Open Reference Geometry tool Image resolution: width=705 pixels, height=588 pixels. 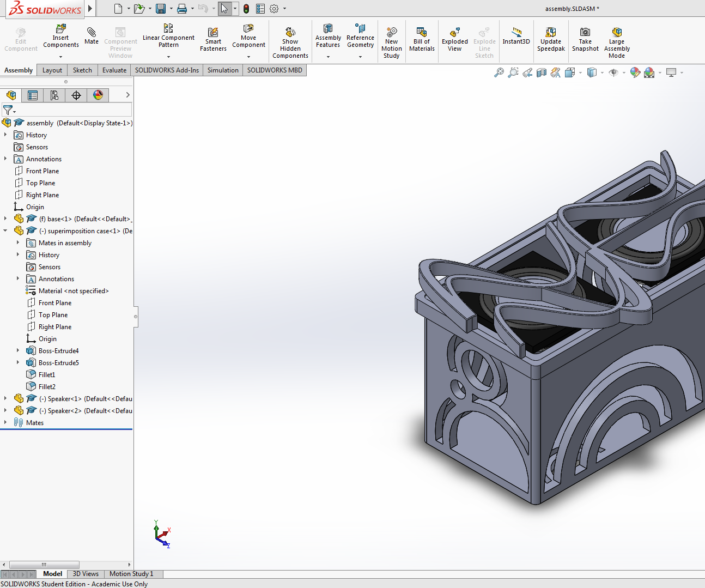pyautogui.click(x=360, y=36)
